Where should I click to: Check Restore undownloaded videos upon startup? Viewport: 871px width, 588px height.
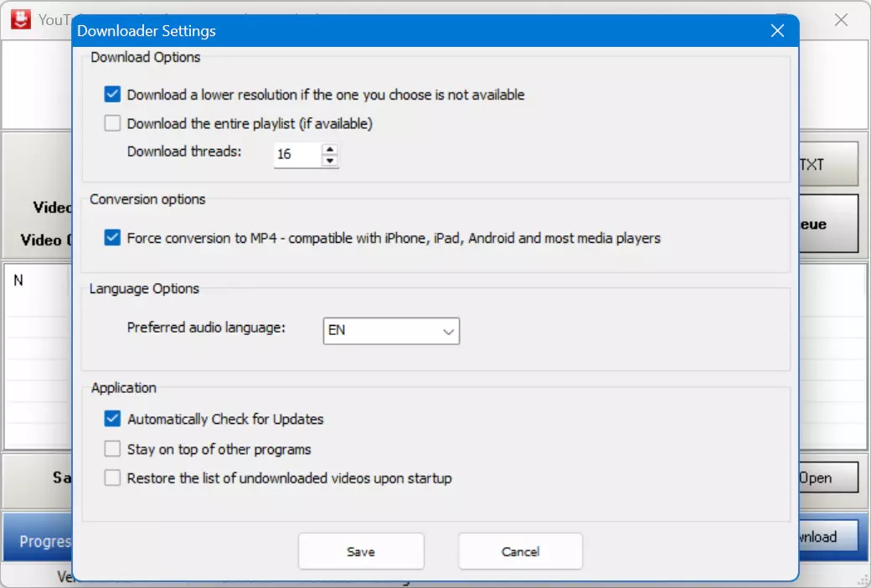pyautogui.click(x=112, y=477)
